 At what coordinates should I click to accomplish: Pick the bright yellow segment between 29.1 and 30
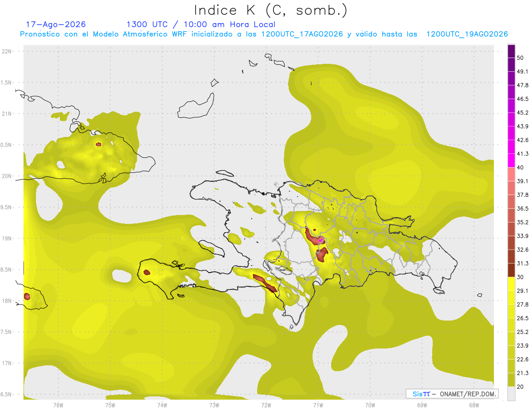(x=511, y=284)
